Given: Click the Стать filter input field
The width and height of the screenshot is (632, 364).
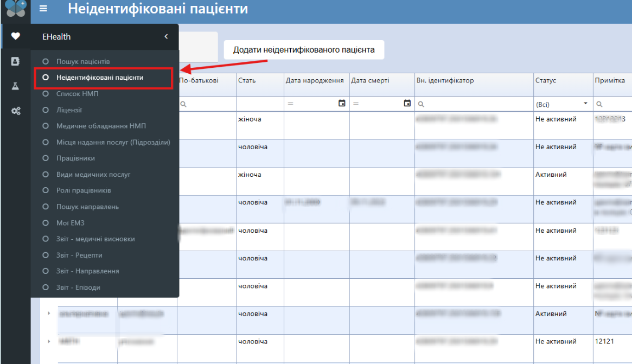Looking at the screenshot, I should (x=260, y=104).
